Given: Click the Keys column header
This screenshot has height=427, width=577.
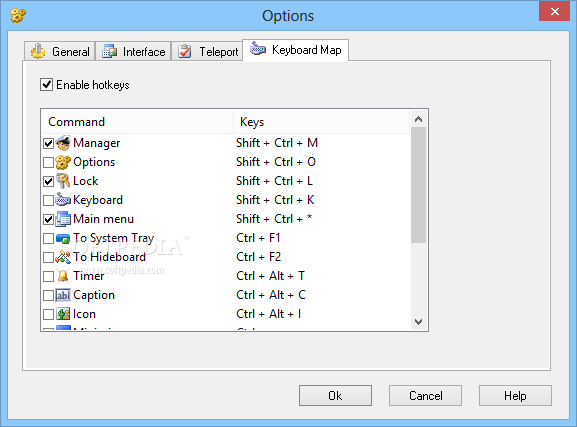Looking at the screenshot, I should point(321,122).
